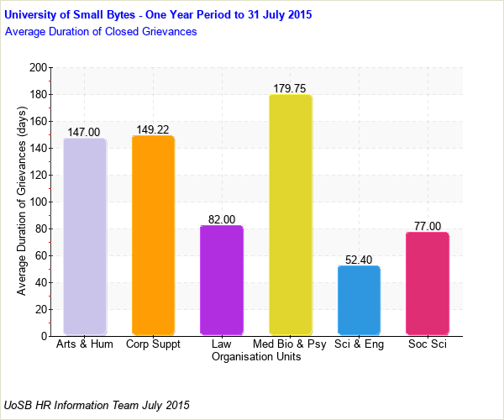Click the 179.75 value label
Viewport: 504px width, 420px height.
[x=290, y=88]
